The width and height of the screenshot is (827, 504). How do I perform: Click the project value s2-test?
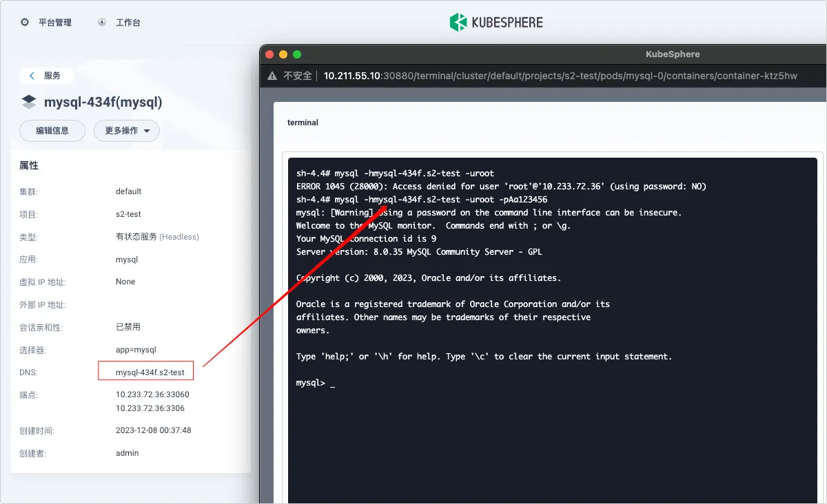(x=129, y=214)
